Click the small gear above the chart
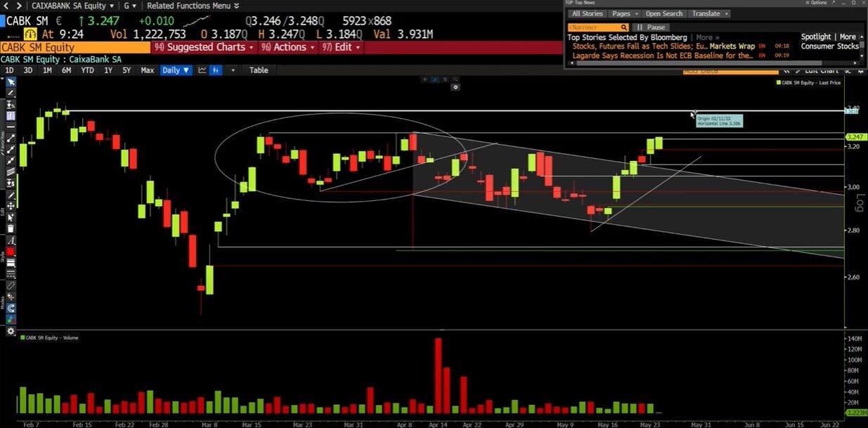 click(x=456, y=87)
